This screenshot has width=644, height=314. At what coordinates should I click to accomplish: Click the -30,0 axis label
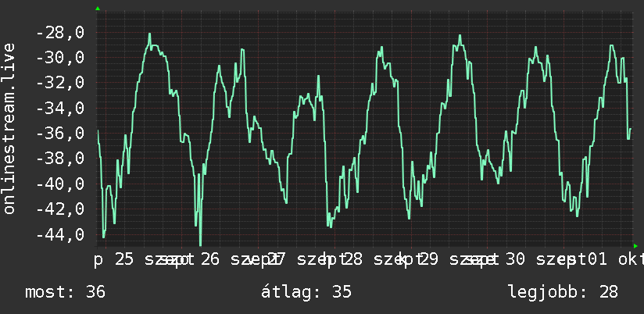[60, 58]
